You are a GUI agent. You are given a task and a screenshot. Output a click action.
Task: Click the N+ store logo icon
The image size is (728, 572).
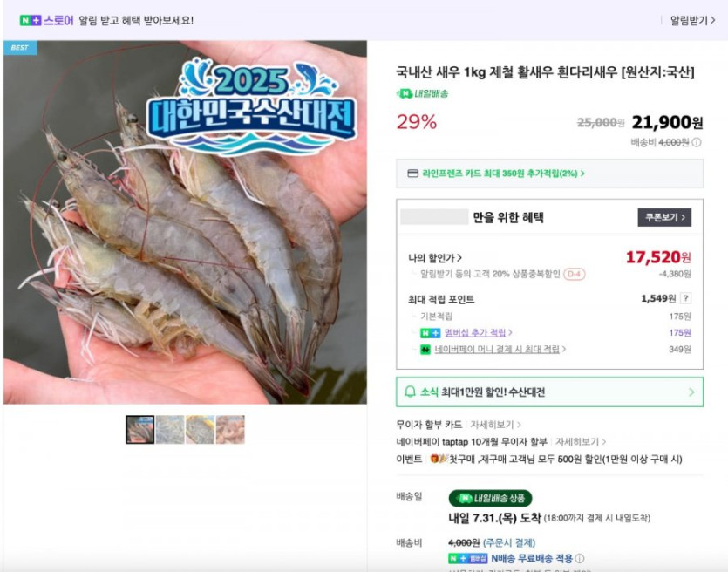coord(31,20)
